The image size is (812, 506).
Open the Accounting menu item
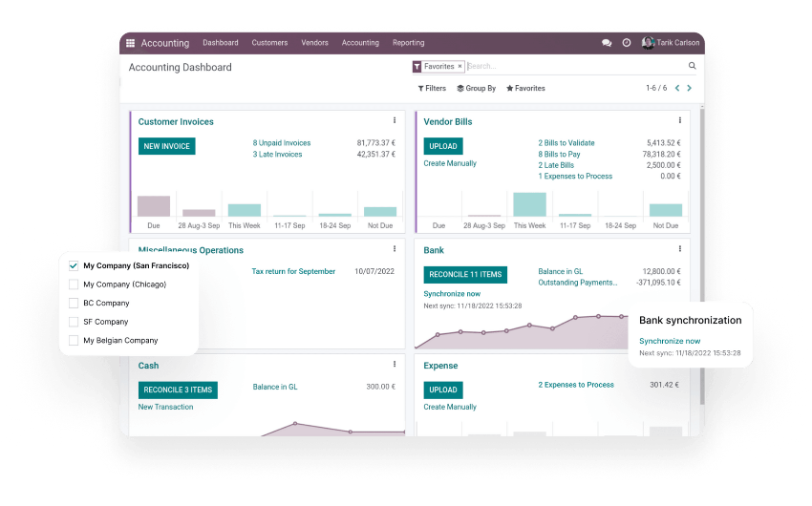coord(360,43)
